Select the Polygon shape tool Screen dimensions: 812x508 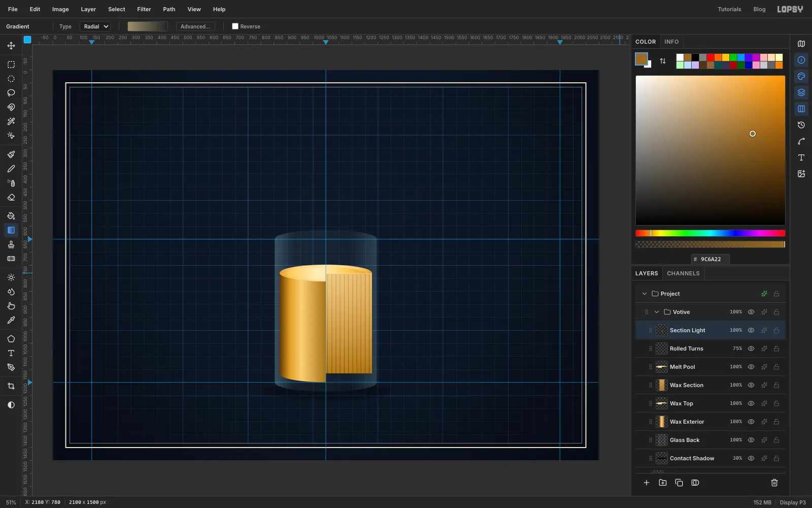click(11, 339)
